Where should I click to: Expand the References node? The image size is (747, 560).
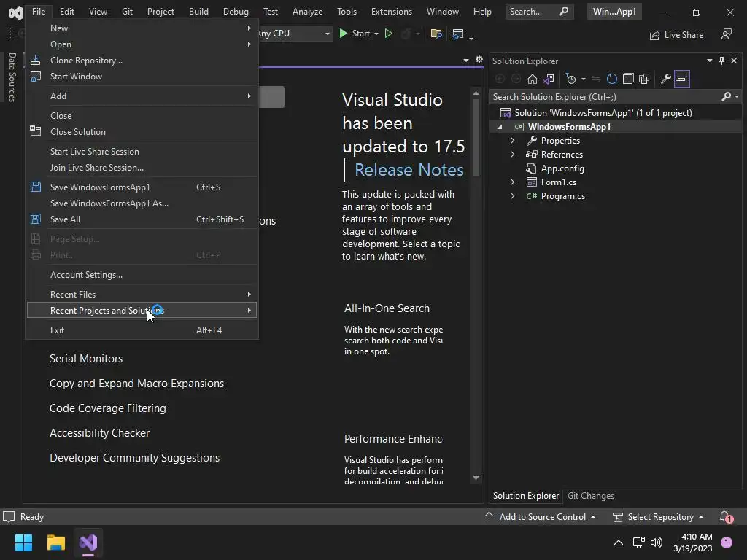pos(512,155)
